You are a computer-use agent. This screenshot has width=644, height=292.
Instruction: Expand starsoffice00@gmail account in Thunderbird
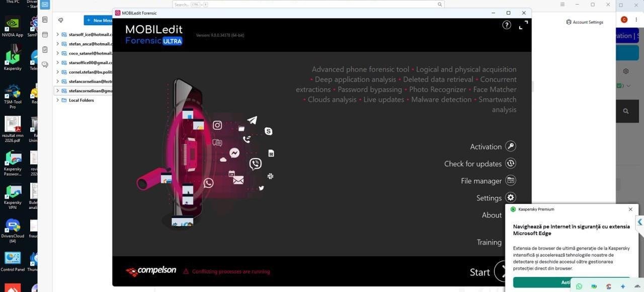pyautogui.click(x=58, y=63)
